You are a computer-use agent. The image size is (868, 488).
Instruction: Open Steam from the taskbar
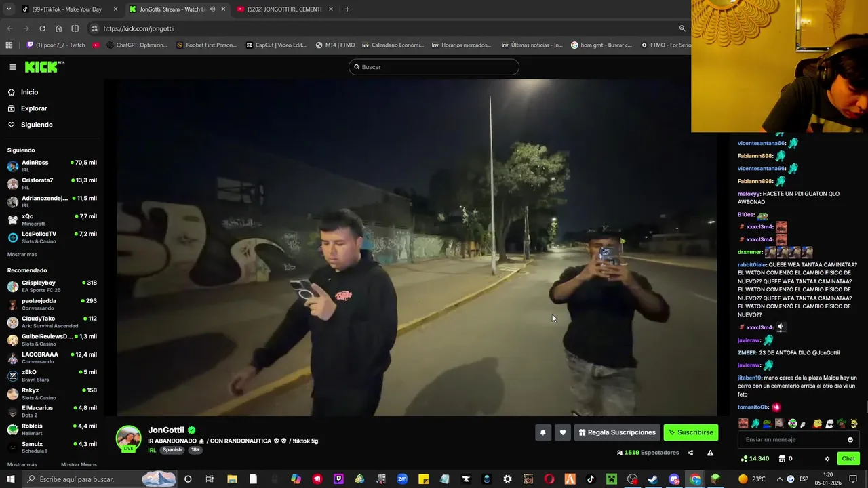653,479
